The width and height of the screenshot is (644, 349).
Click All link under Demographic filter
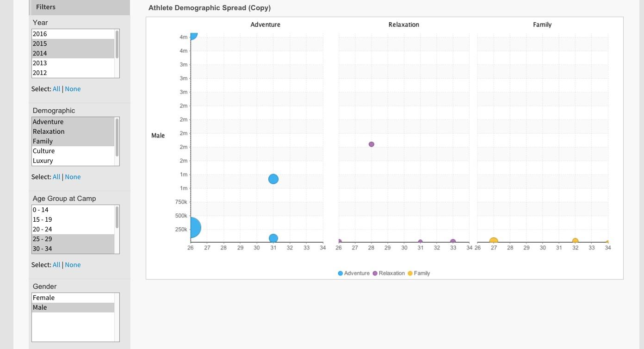[x=56, y=177]
